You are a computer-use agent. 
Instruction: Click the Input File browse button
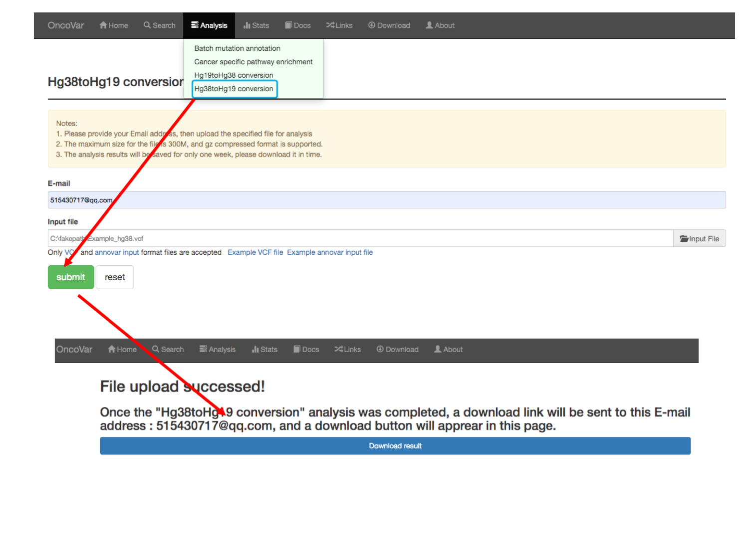[x=700, y=238]
